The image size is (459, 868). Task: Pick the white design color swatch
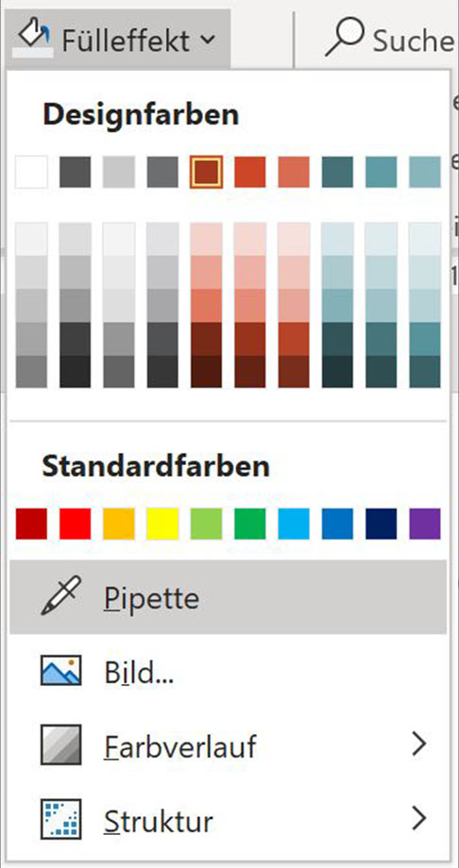(x=31, y=172)
